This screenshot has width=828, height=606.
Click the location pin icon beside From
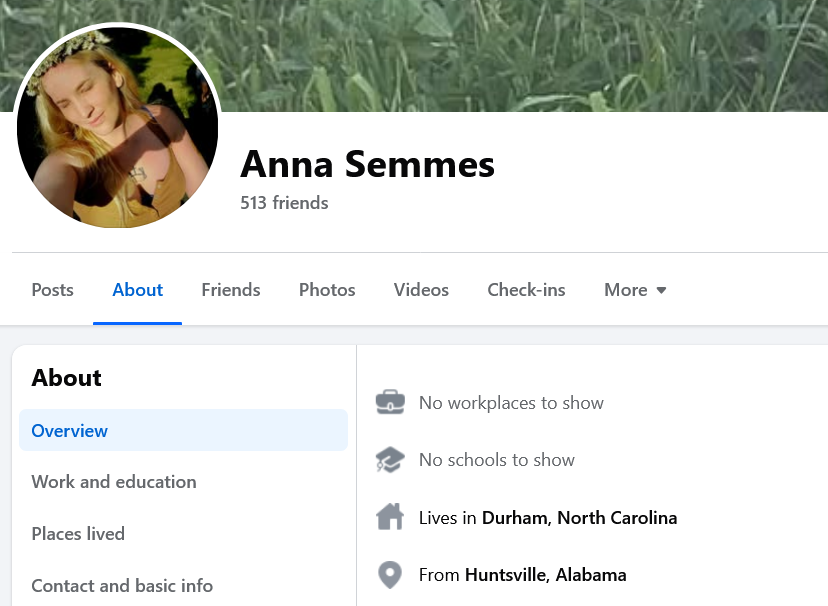coord(390,575)
